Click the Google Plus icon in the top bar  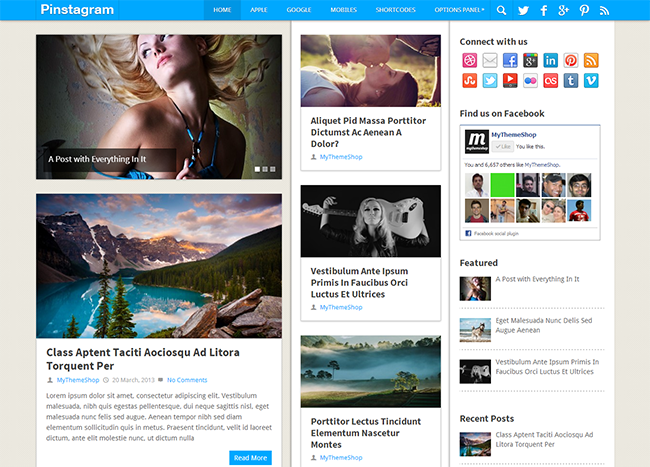[563, 10]
